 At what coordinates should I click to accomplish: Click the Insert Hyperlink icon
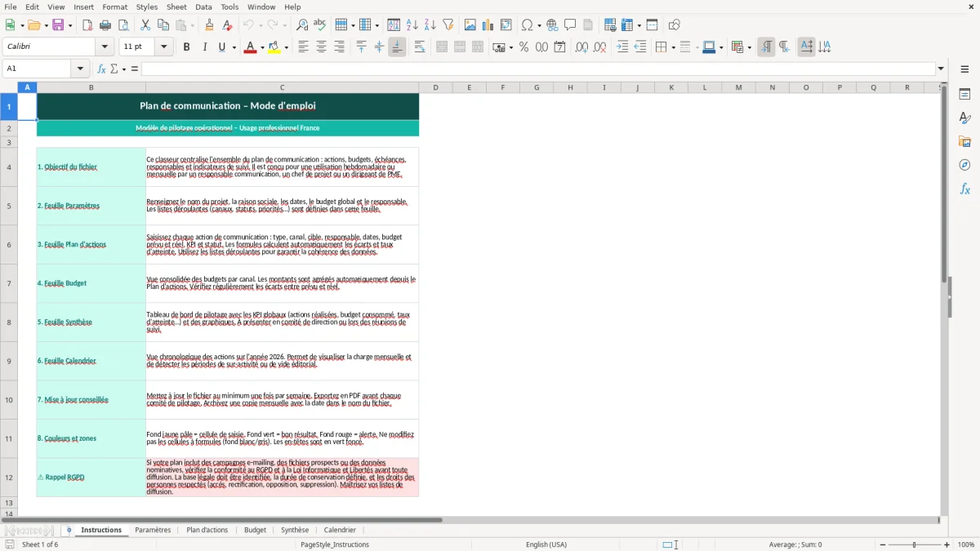coord(552,25)
